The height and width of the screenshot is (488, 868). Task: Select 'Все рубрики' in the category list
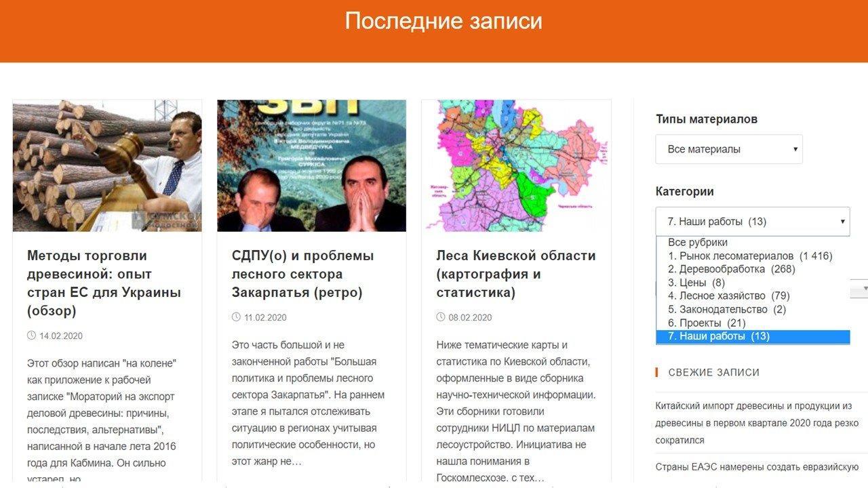[698, 243]
